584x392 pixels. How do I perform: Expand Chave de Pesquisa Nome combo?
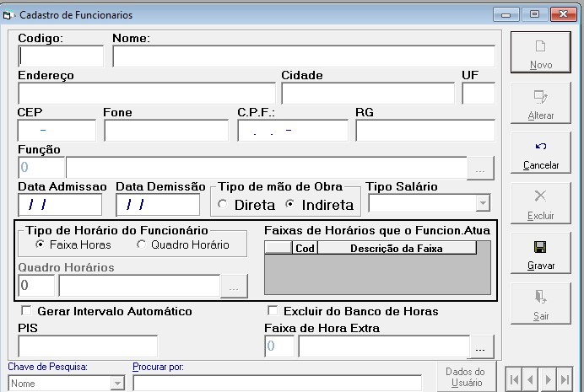pos(117,383)
